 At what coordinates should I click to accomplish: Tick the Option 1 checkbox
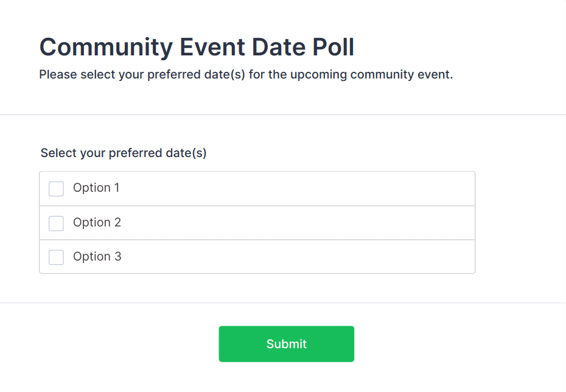click(56, 189)
